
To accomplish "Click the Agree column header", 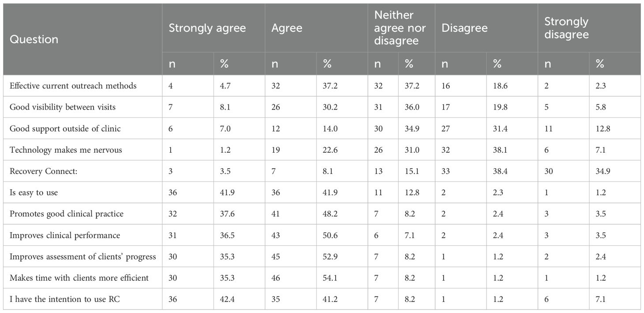I will pos(287,28).
